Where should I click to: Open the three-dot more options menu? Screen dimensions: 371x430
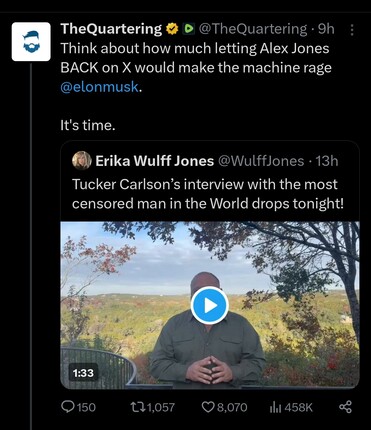tap(352, 30)
